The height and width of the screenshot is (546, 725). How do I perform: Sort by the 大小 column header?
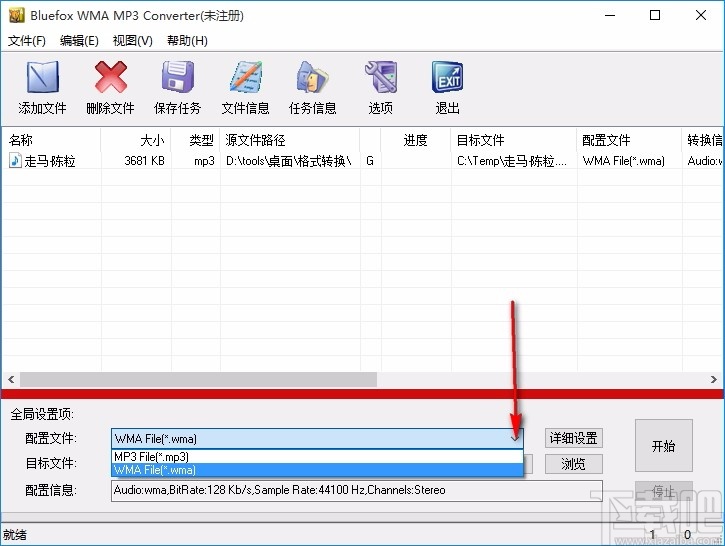[136, 140]
